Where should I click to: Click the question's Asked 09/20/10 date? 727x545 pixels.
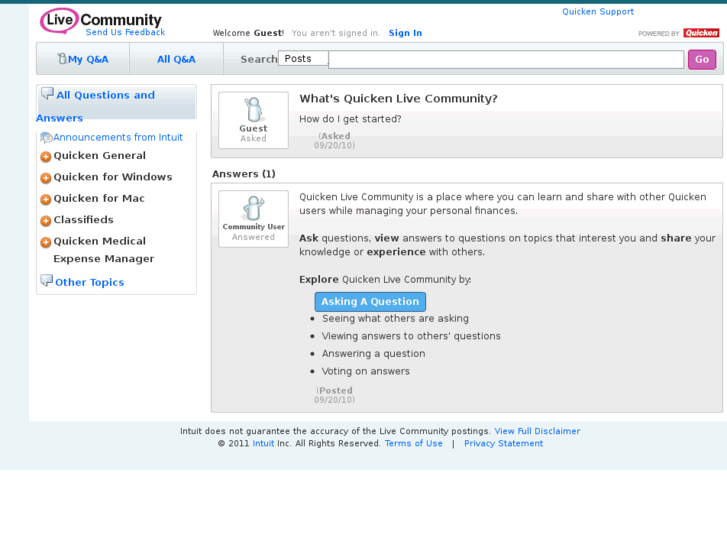click(x=334, y=141)
